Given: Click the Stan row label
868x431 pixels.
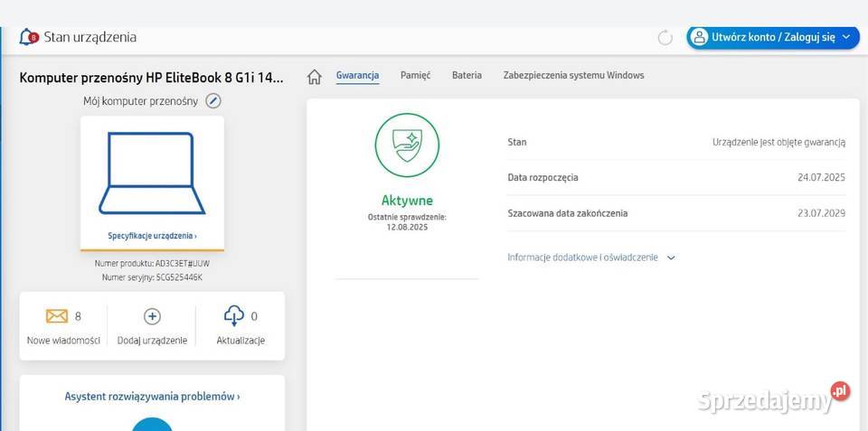Looking at the screenshot, I should point(517,142).
